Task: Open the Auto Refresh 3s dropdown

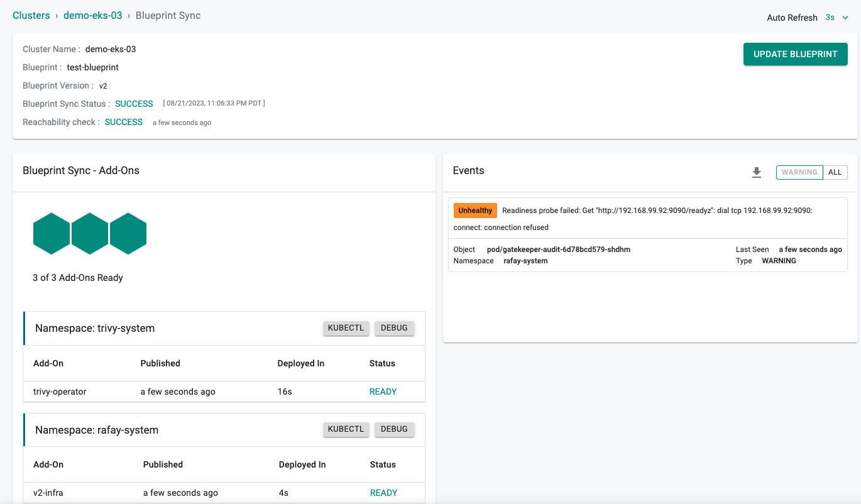Action: point(836,18)
